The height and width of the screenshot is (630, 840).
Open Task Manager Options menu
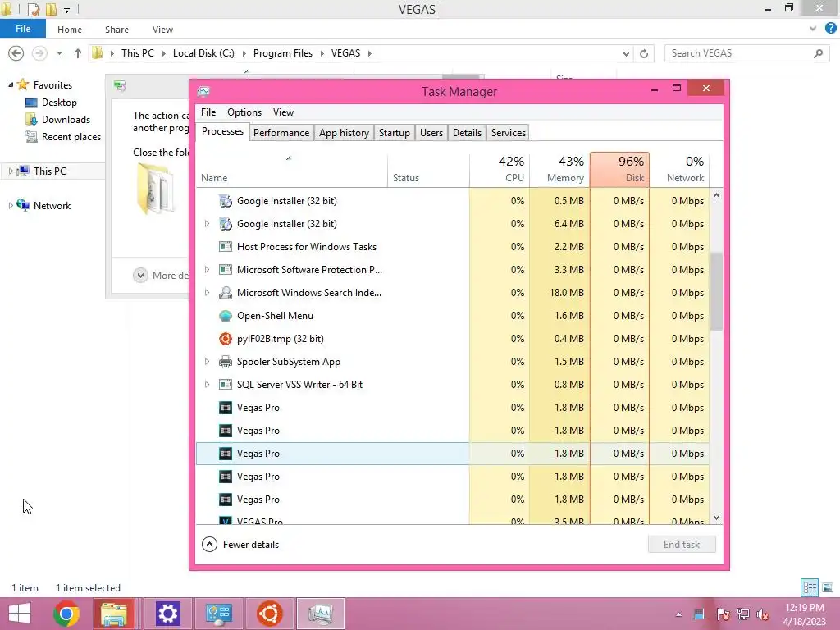(x=244, y=112)
